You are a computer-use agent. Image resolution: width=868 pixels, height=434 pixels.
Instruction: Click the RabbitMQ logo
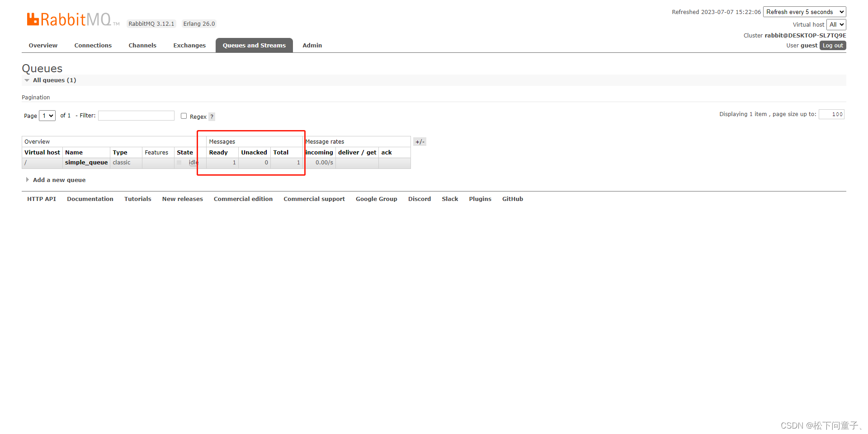(x=73, y=19)
